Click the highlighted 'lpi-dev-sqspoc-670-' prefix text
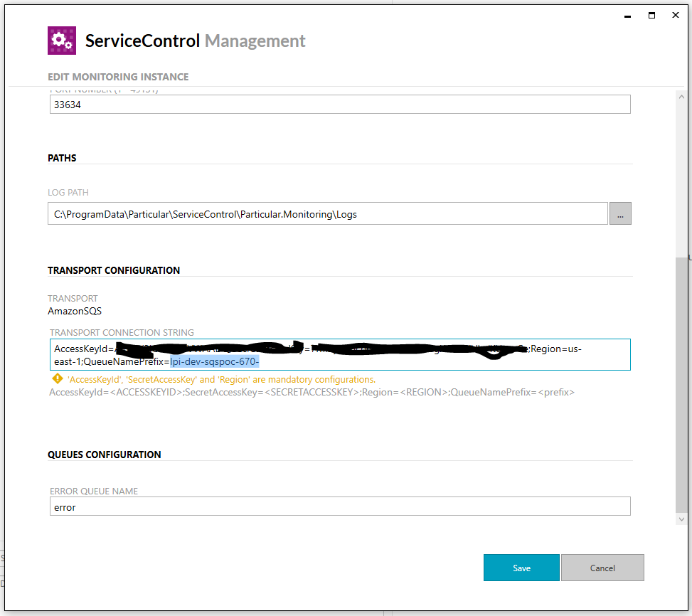Viewport: 692px width, 616px height. (215, 362)
